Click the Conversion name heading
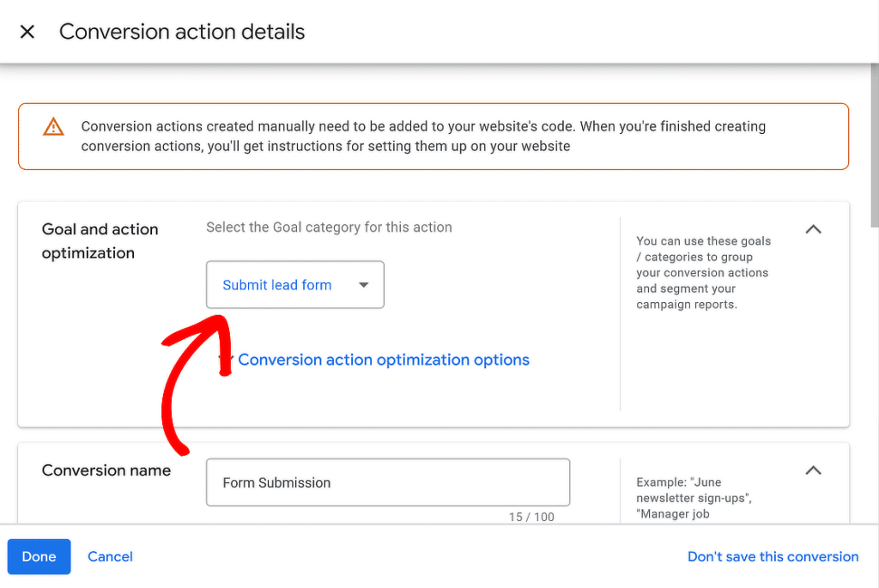The height and width of the screenshot is (588, 879). 106,470
